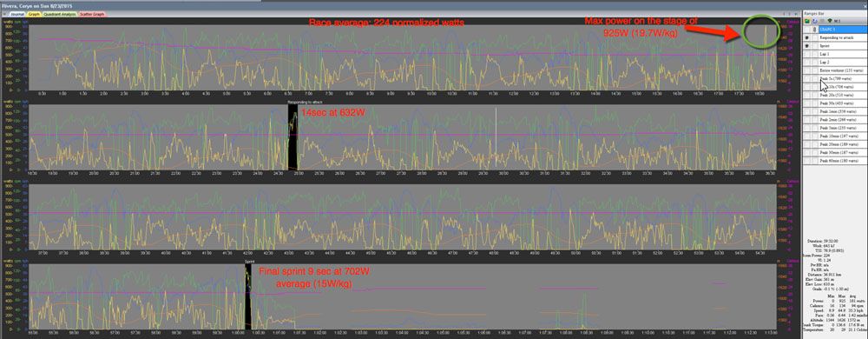
Task: Select the Sprint range row
Action: pos(843,46)
